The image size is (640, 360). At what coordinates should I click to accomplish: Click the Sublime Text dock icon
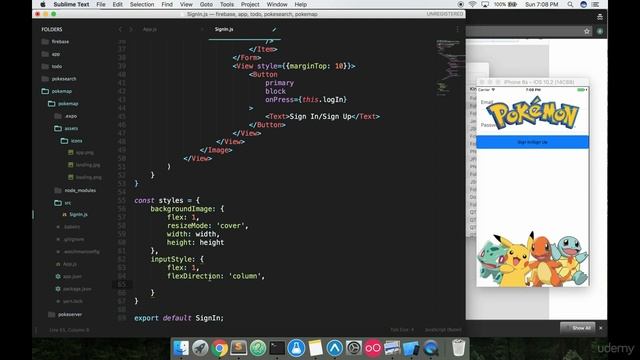[x=238, y=348]
